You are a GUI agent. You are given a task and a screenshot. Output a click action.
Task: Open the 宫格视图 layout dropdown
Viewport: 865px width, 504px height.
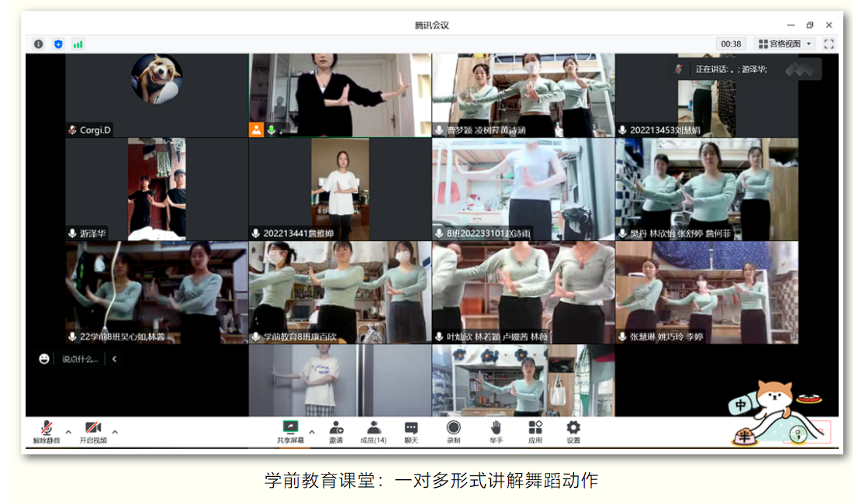pos(785,44)
